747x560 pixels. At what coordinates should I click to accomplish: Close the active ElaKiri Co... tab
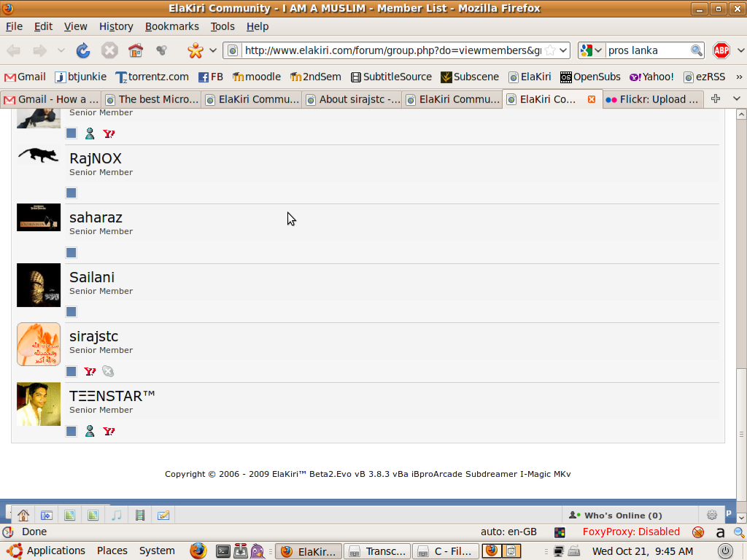point(591,99)
